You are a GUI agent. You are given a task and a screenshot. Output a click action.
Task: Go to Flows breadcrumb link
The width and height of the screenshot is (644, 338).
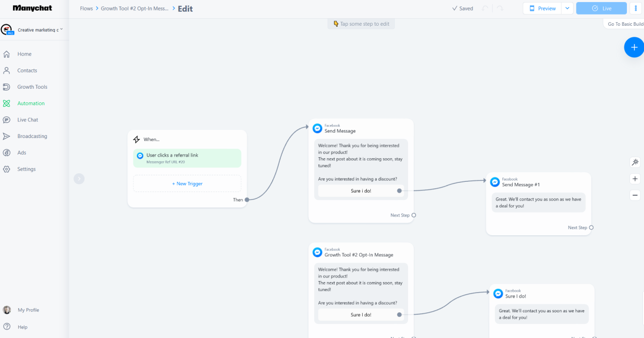pyautogui.click(x=87, y=9)
